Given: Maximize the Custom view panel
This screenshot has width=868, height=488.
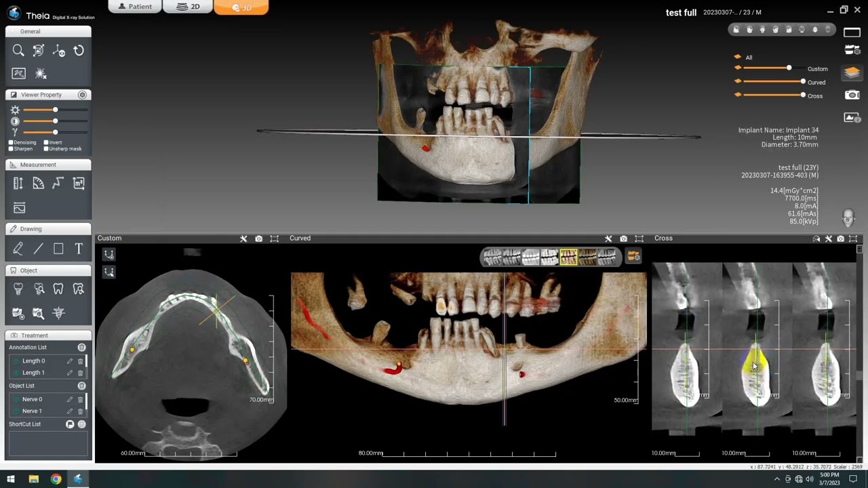Looking at the screenshot, I should point(274,239).
